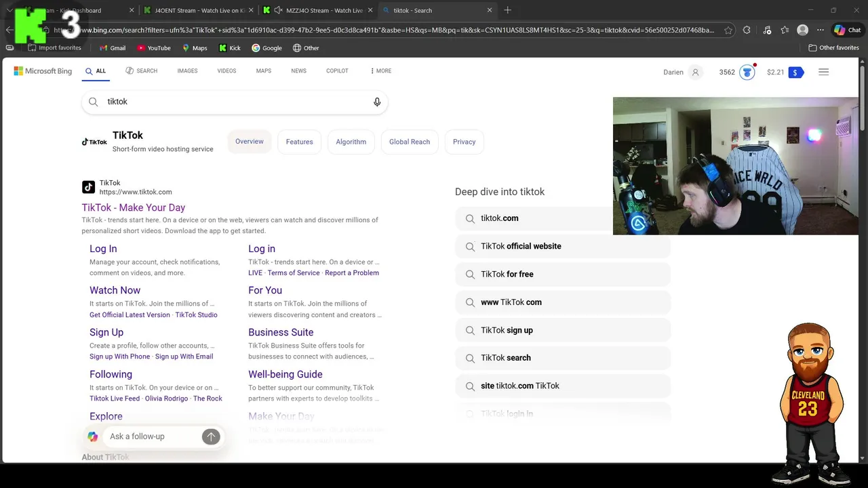The height and width of the screenshot is (488, 868).
Task: Click the Terms of Service link
Action: [294, 273]
